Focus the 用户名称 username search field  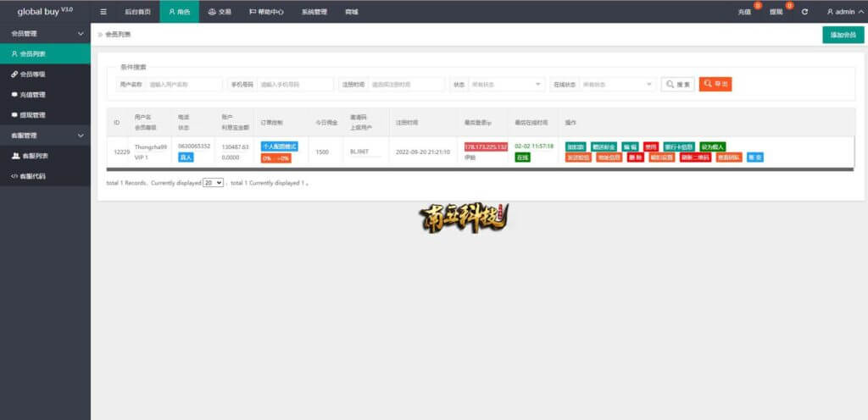(185, 85)
